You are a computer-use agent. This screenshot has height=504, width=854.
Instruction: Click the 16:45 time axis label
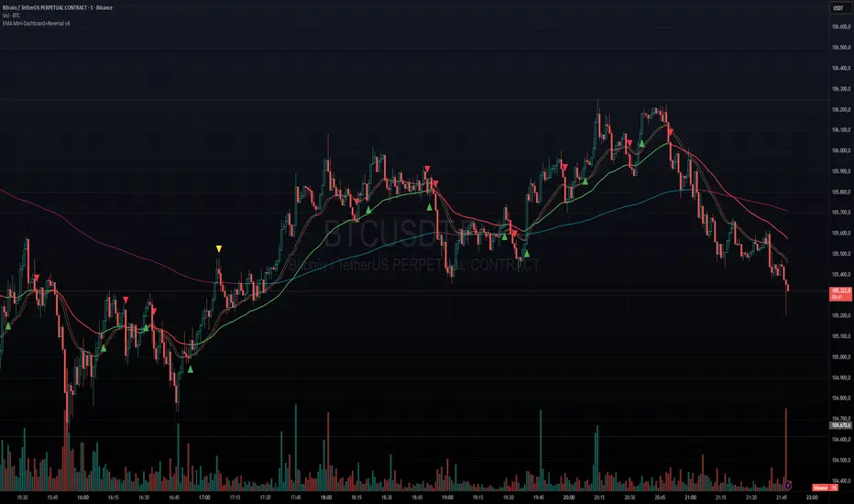(174, 498)
